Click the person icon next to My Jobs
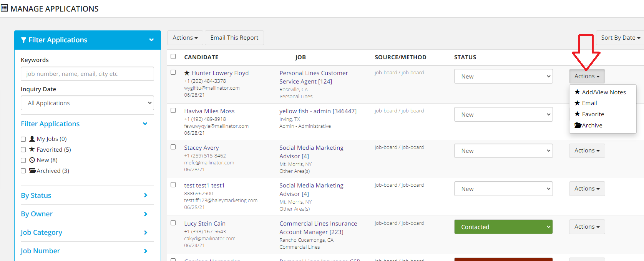The image size is (644, 261). pos(32,139)
